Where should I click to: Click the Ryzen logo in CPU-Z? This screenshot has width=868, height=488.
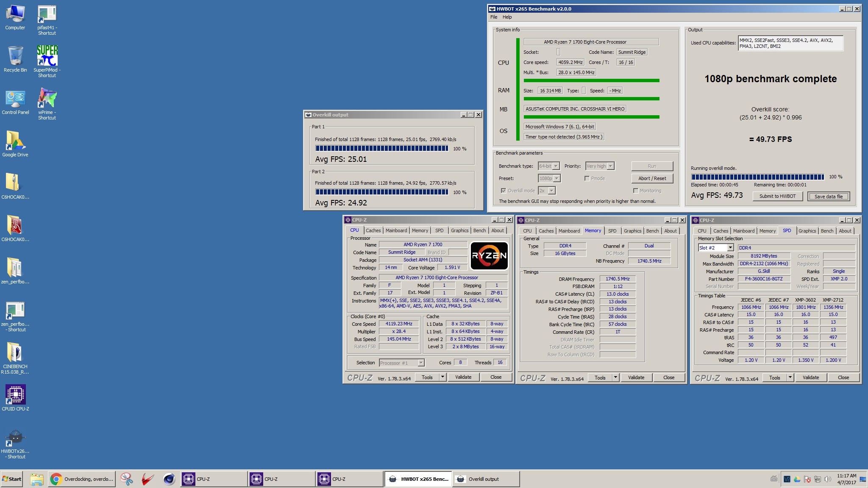point(490,255)
